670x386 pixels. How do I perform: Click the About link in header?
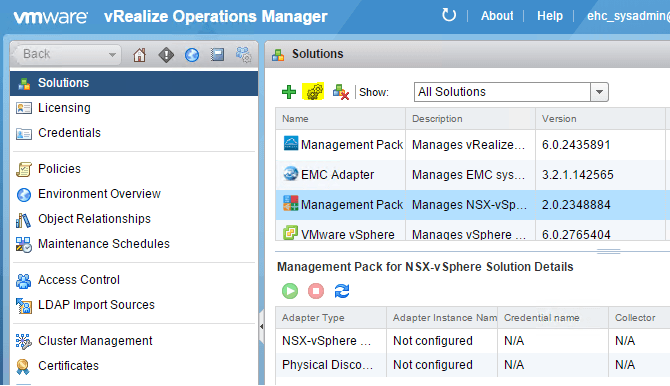coord(497,16)
